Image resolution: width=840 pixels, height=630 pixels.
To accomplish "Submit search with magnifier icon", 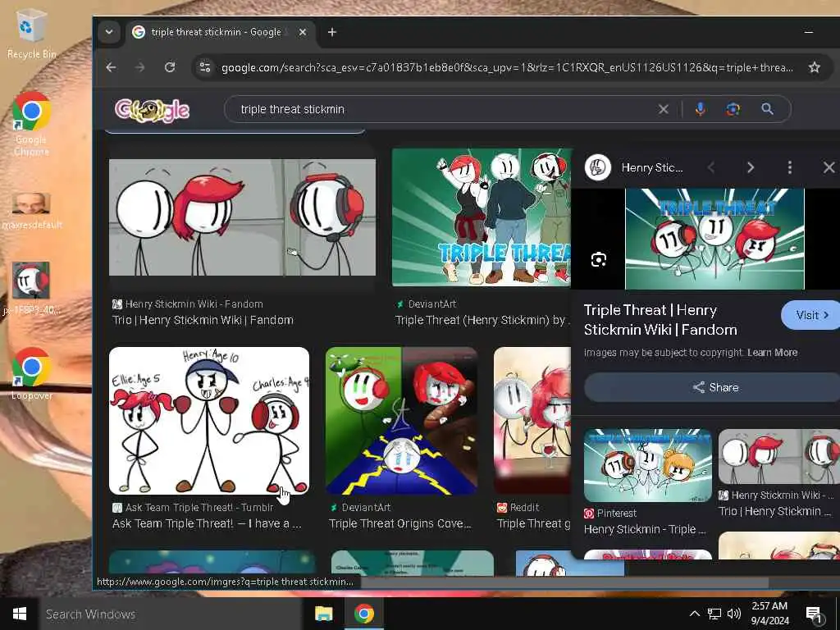I will pos(767,109).
